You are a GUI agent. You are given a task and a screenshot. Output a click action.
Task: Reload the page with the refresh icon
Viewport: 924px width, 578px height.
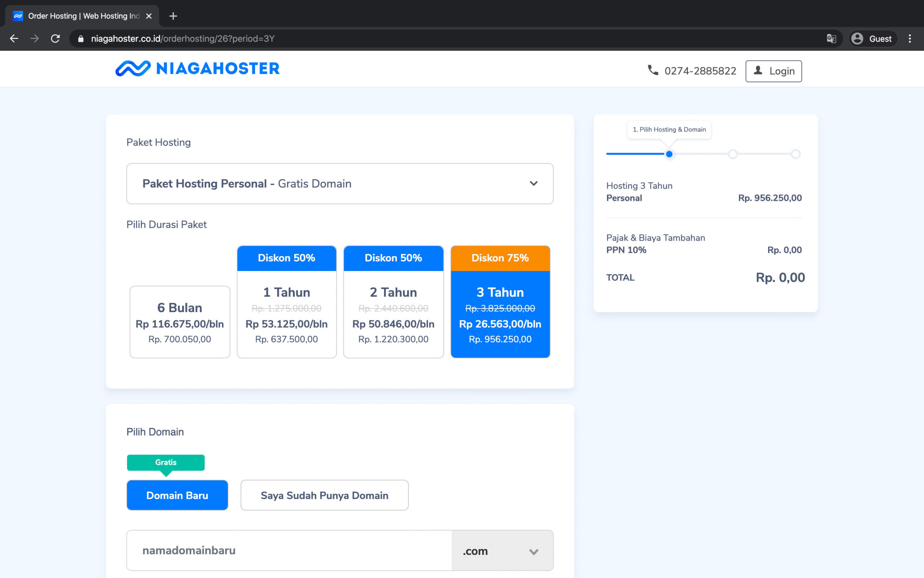pos(55,39)
